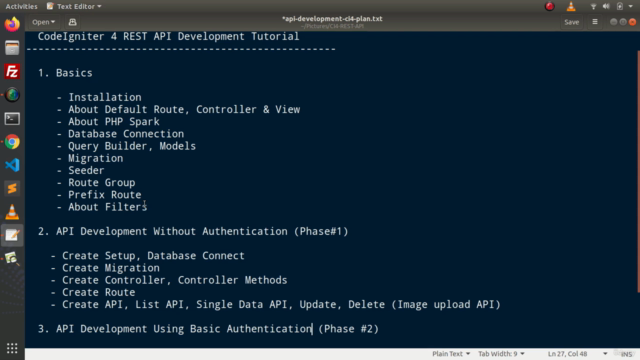Launch the Files manager dock icon
The image size is (640, 360).
tap(12, 48)
